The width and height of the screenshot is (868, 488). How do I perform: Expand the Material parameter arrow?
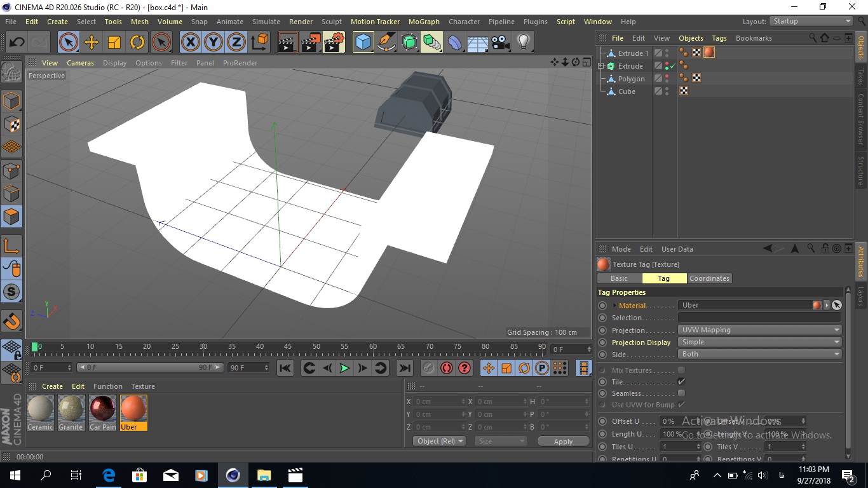[614, 306]
